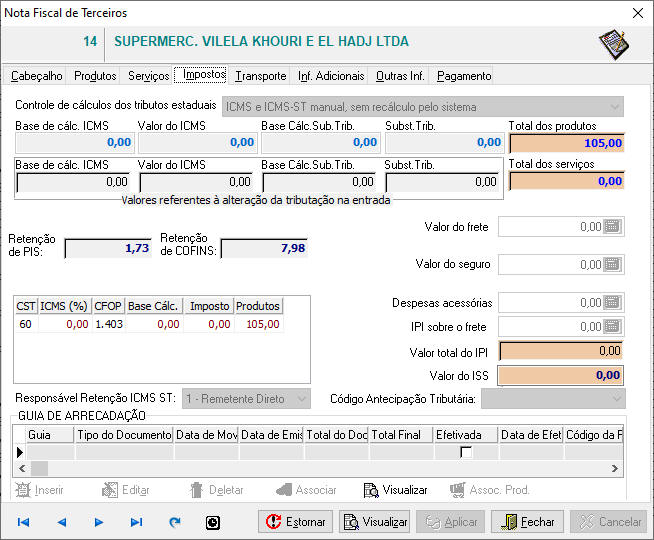Open the Pagamento tab
This screenshot has width=654, height=540.
point(464,76)
